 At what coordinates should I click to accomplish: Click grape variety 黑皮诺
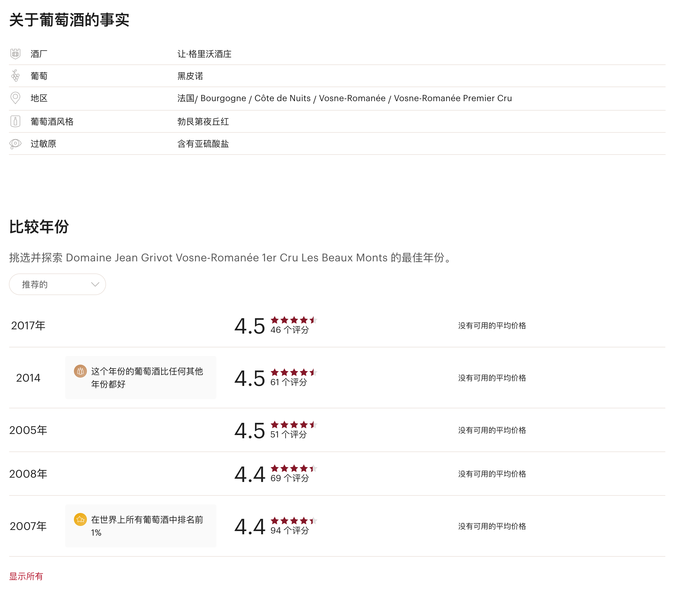click(190, 76)
